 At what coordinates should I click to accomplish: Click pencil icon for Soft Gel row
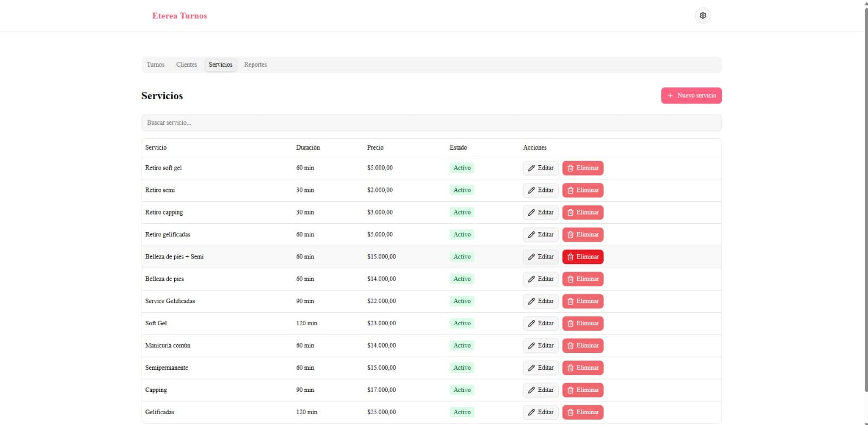532,324
